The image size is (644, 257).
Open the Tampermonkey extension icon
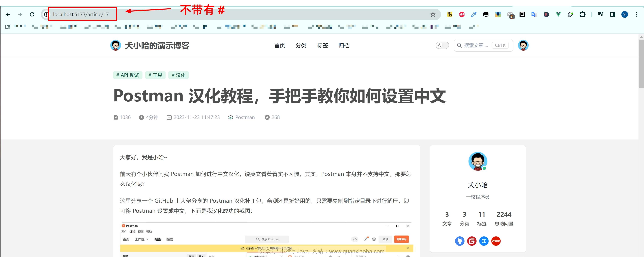coord(486,14)
